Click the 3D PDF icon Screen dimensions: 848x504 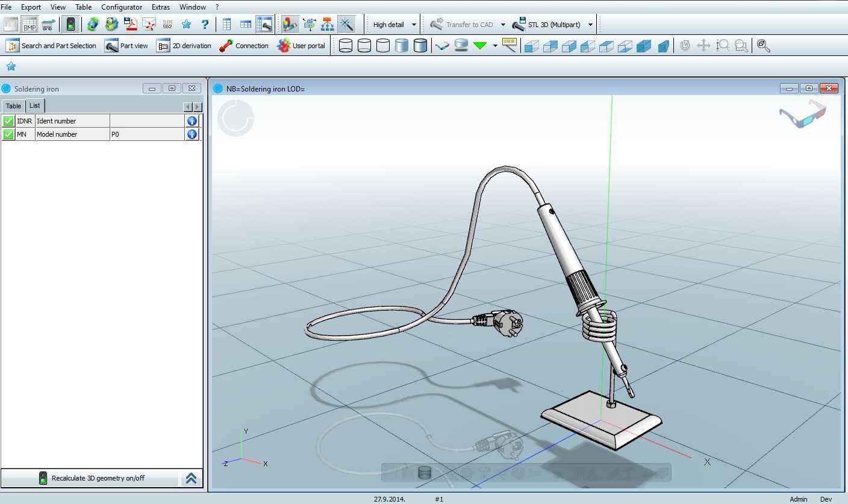click(149, 25)
